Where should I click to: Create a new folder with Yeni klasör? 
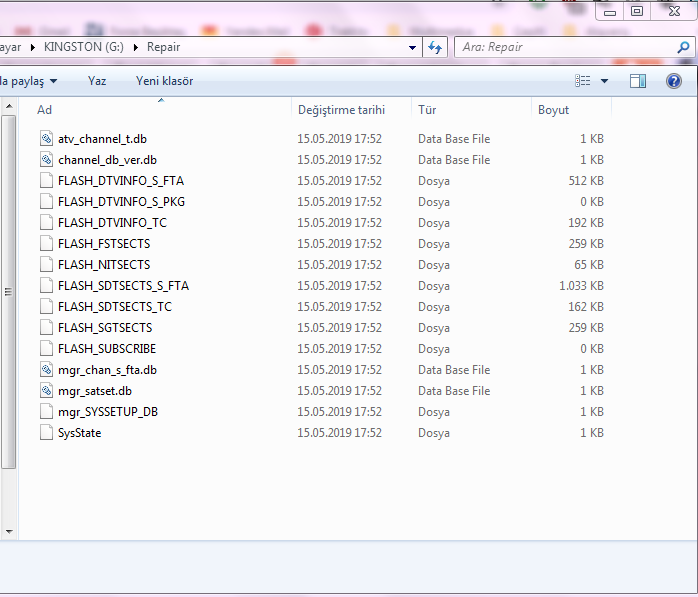tap(164, 81)
